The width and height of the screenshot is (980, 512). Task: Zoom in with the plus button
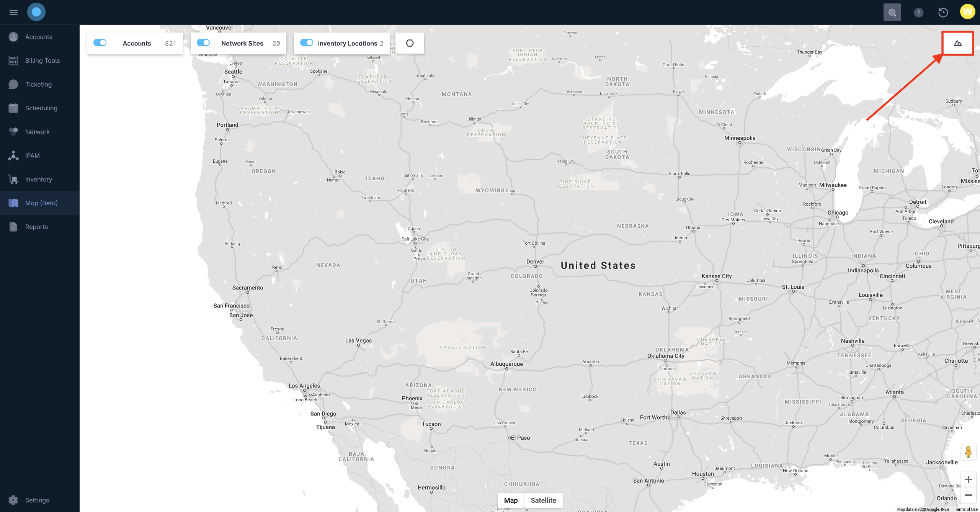click(969, 479)
